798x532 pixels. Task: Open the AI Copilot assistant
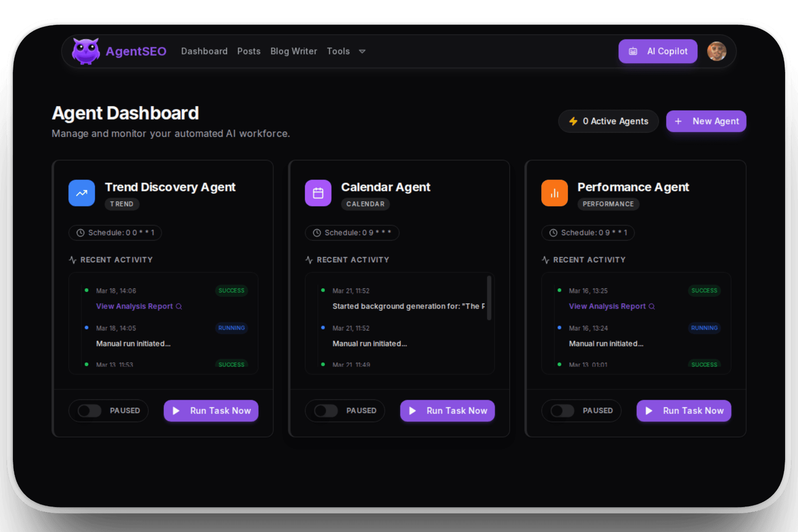pyautogui.click(x=658, y=51)
